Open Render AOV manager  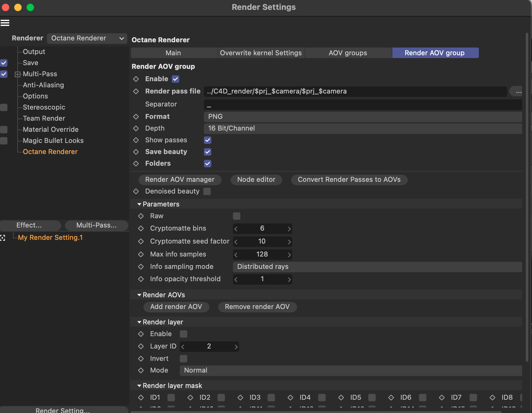pyautogui.click(x=180, y=180)
